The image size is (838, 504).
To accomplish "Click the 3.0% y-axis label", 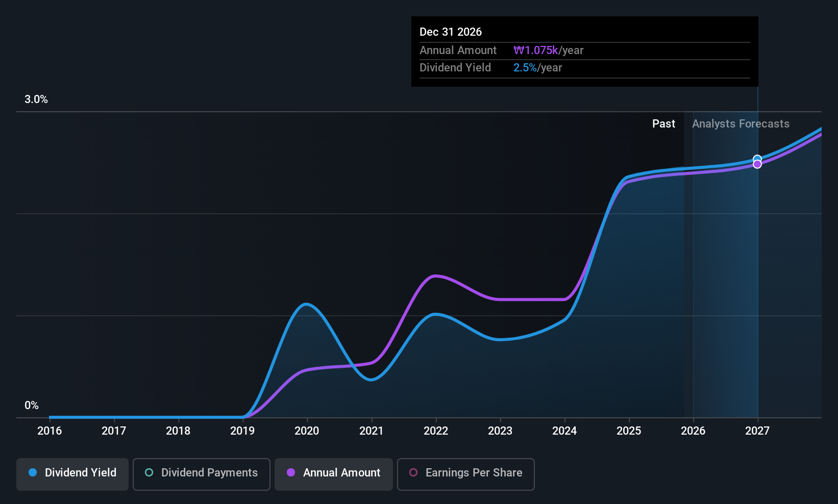I will point(36,99).
